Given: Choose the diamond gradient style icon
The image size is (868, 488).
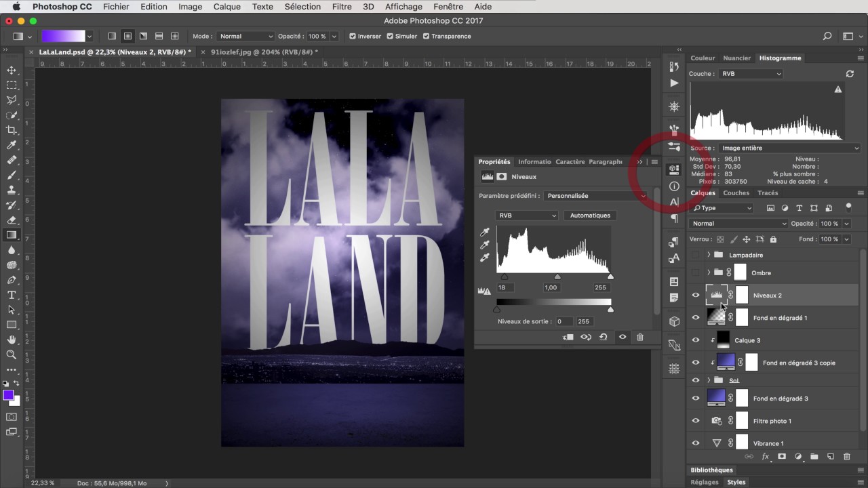Looking at the screenshot, I should pyautogui.click(x=174, y=36).
